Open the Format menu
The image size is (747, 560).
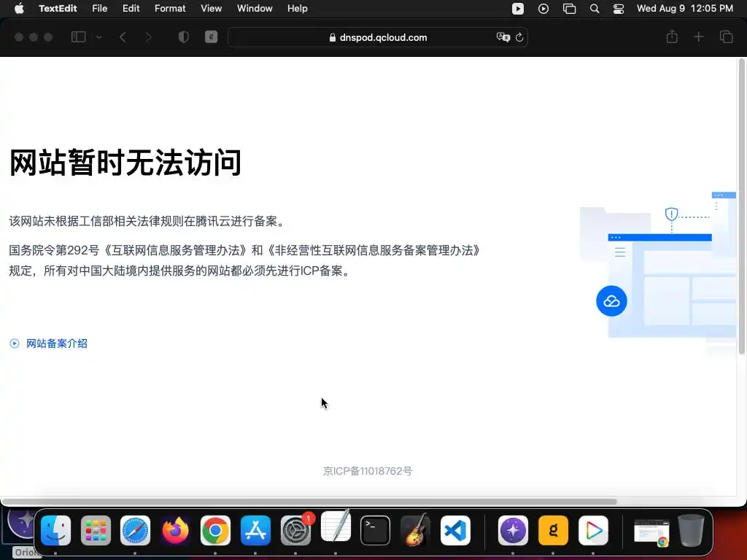pyautogui.click(x=170, y=8)
